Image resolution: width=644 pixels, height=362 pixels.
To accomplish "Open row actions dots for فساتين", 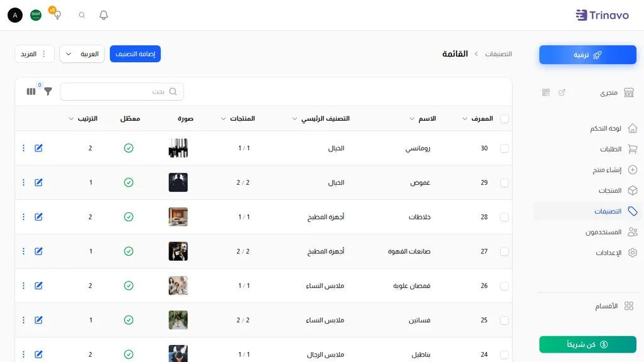I will pos(23,320).
